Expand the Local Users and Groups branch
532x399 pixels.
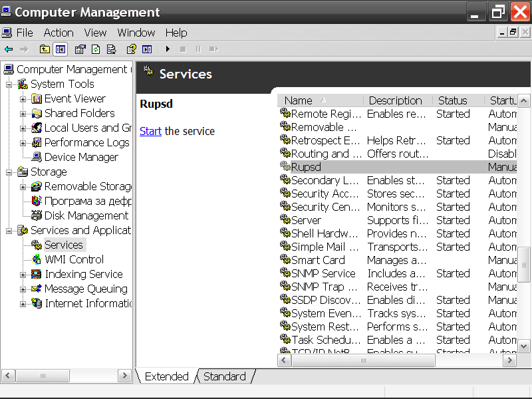(x=23, y=128)
